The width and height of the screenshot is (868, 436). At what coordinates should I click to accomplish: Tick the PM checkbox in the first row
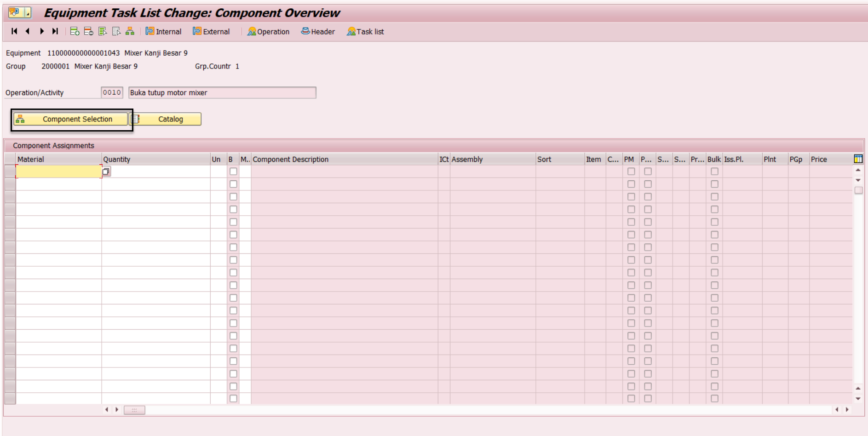pyautogui.click(x=632, y=171)
